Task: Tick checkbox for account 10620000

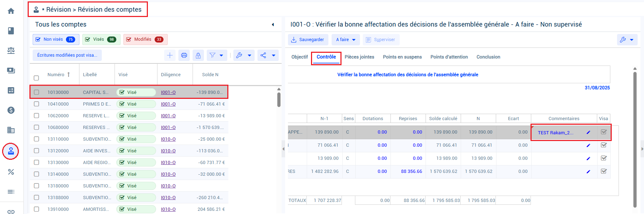Action: (x=36, y=116)
